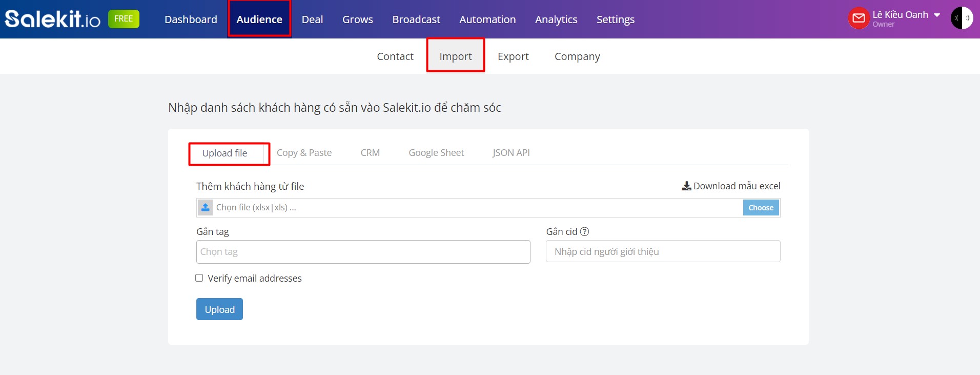Select the Import sub-tab
The width and height of the screenshot is (980, 375).
[x=456, y=56]
